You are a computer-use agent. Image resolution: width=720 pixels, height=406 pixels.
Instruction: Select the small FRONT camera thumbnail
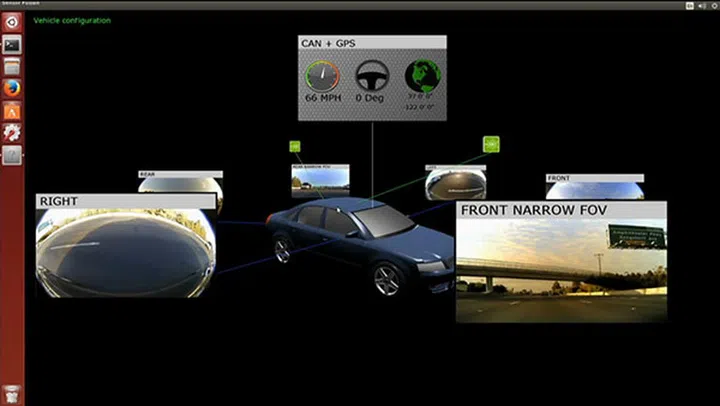pyautogui.click(x=594, y=189)
